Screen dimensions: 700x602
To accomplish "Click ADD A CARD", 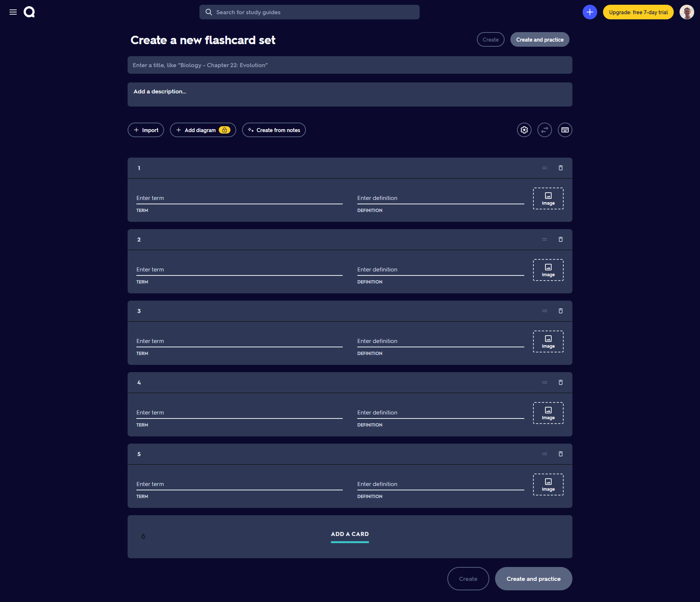I will coord(350,534).
